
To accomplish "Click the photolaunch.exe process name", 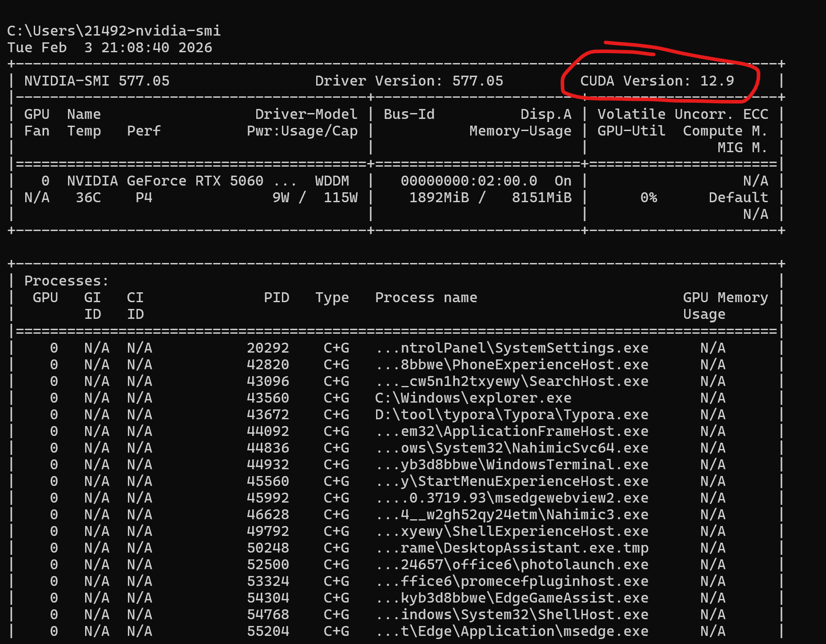I will pyautogui.click(x=512, y=565).
